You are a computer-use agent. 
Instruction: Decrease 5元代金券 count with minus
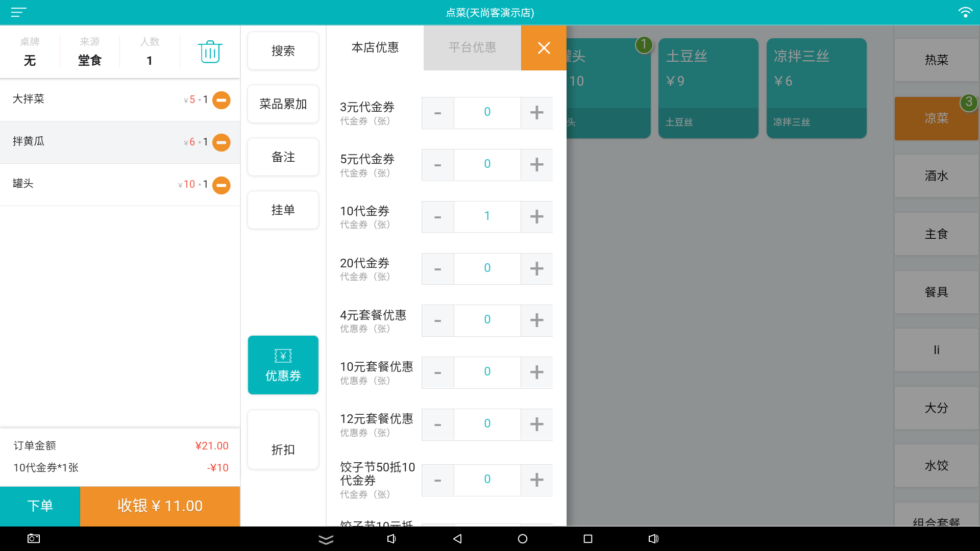[x=437, y=165]
